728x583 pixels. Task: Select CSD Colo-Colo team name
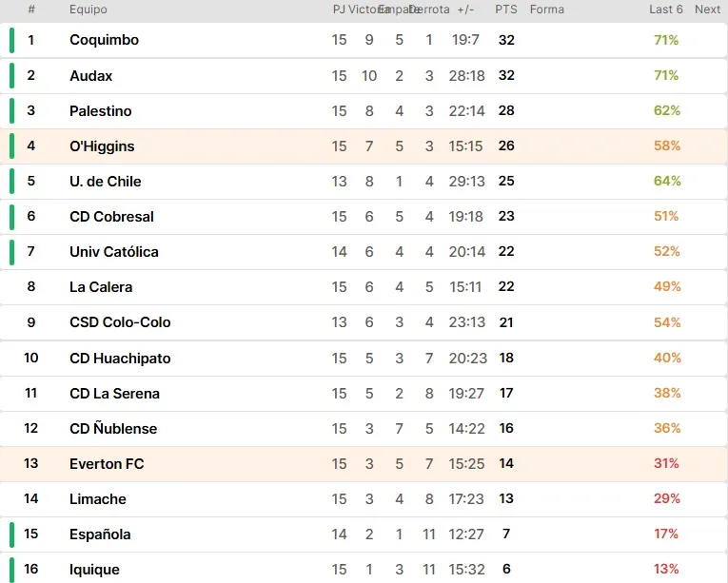click(120, 322)
